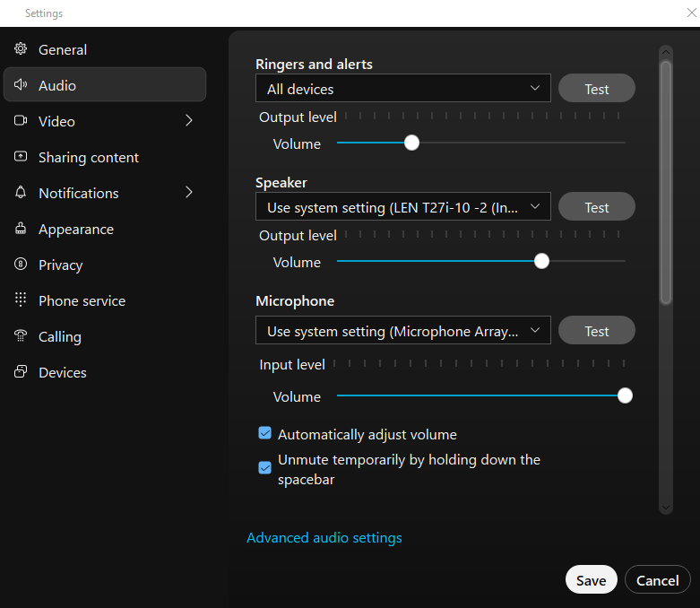Save the audio settings
The image size is (700, 608).
tap(591, 580)
